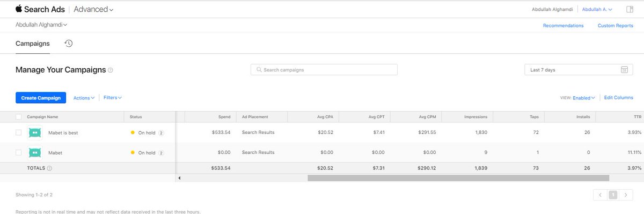The image size is (644, 214).
Task: Click the Ad Placement column header
Action: pos(255,117)
